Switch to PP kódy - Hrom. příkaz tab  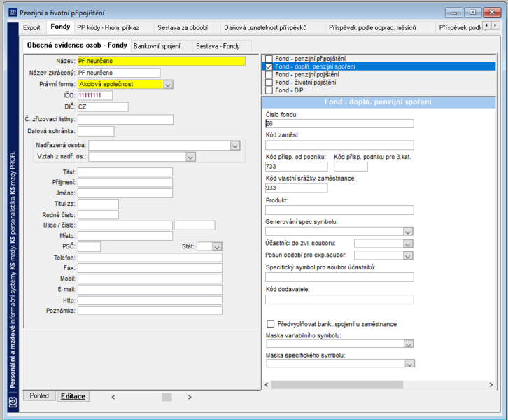[x=108, y=27]
